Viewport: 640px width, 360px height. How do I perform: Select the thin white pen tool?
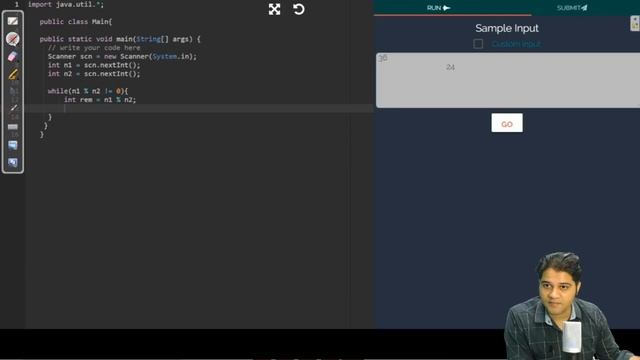pos(13,108)
